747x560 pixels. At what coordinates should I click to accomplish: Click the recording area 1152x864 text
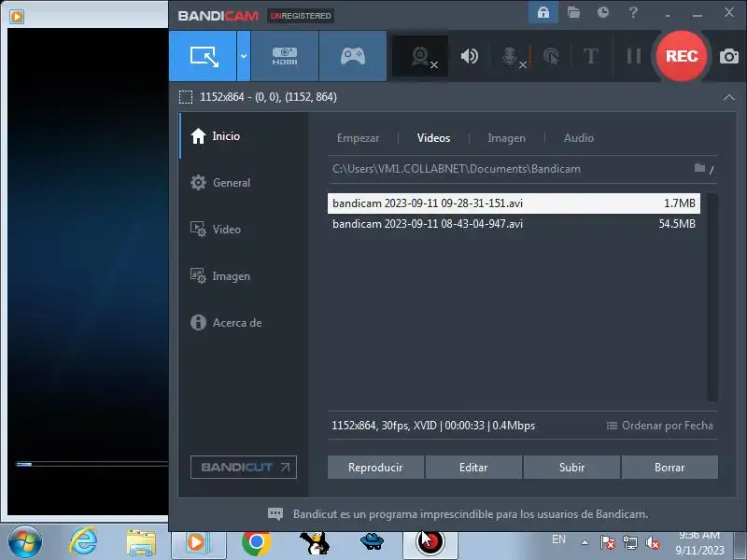coord(268,97)
